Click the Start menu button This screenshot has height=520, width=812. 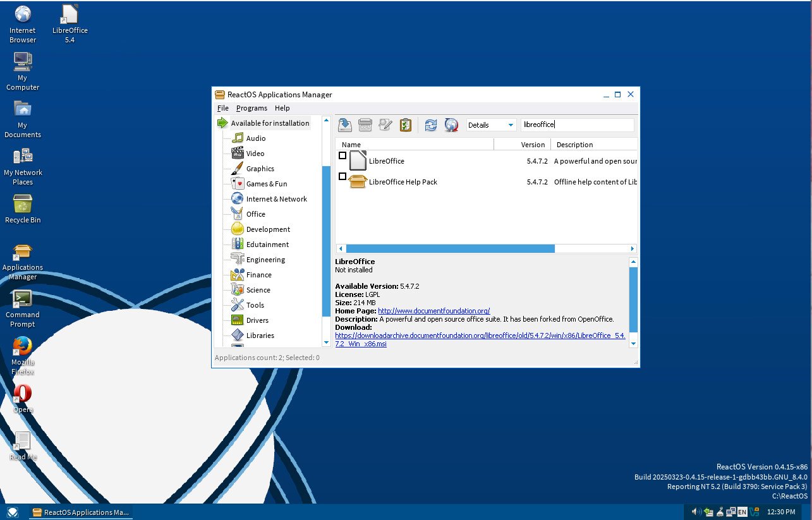tap(13, 512)
